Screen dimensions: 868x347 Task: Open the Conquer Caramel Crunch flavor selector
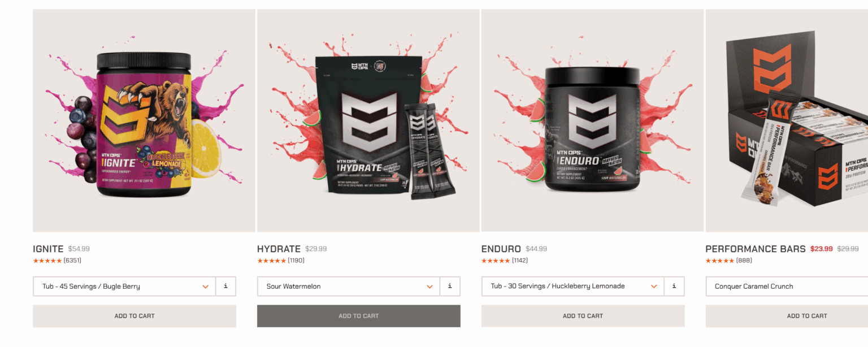787,287
